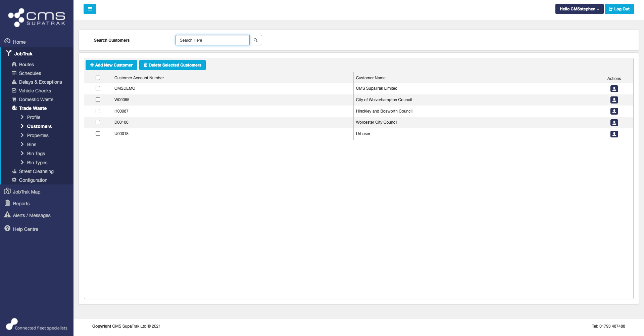Viewport: 644px width, 336px height.
Task: Open the Bin Tags link
Action: click(36, 154)
